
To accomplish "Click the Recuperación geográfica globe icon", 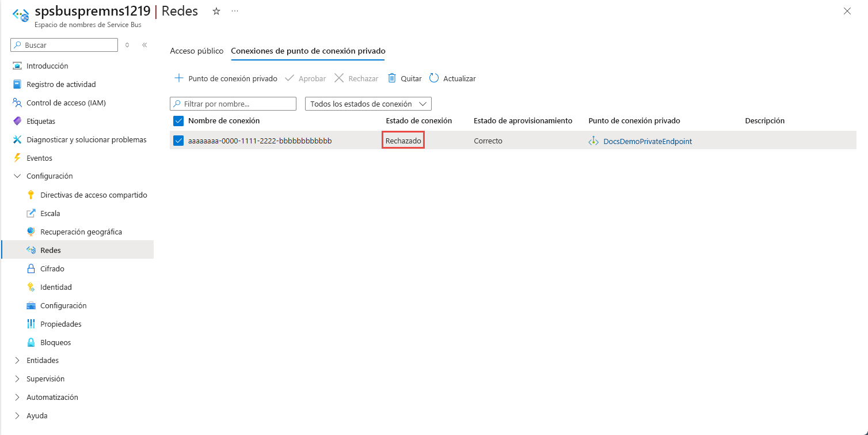I will pos(31,232).
